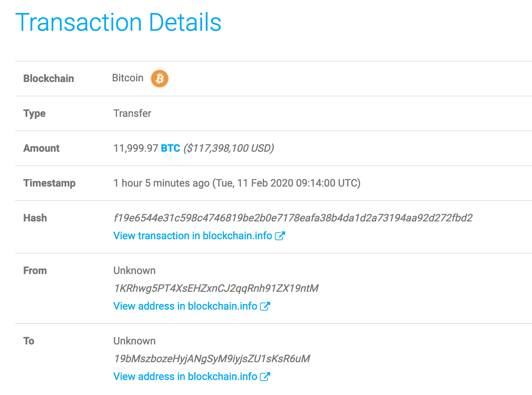Click the To address 19bMszbozeHyj...
Screen dimensions: 532x395
point(212,359)
